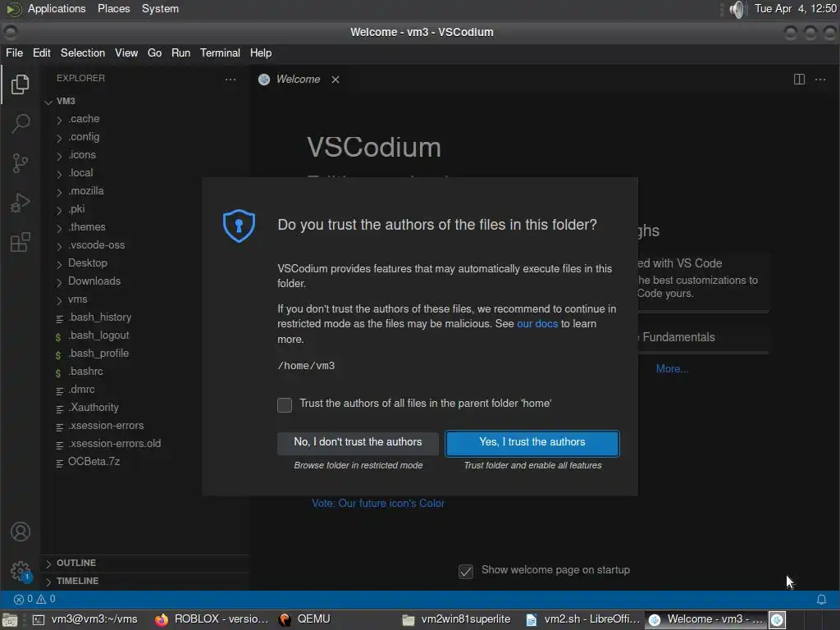Open the Run menu
The width and height of the screenshot is (840, 630).
pos(180,53)
